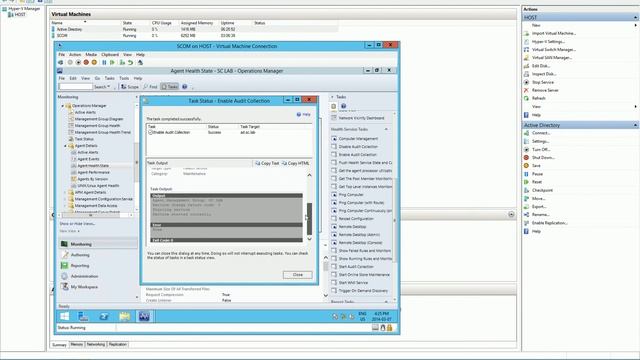Pause the VM from connection toolbar
640x360 pixels.
(x=104, y=62)
